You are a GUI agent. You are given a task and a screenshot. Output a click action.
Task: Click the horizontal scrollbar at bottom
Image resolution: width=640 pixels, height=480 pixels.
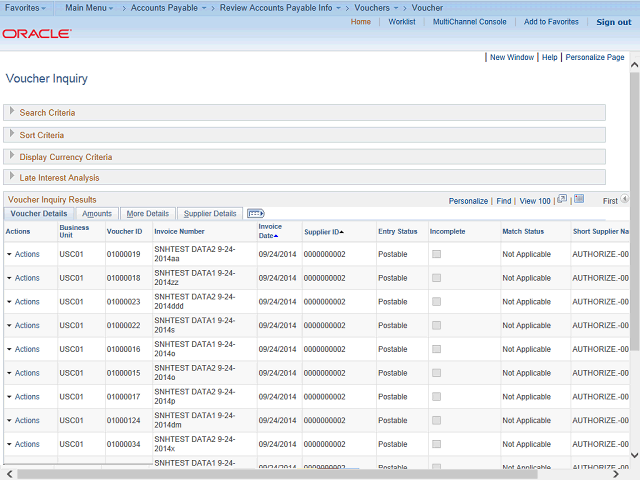pos(300,473)
